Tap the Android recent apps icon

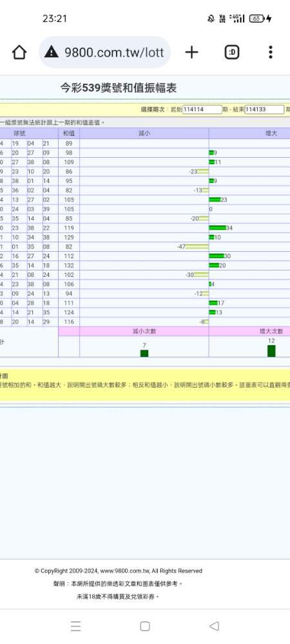click(x=75, y=626)
